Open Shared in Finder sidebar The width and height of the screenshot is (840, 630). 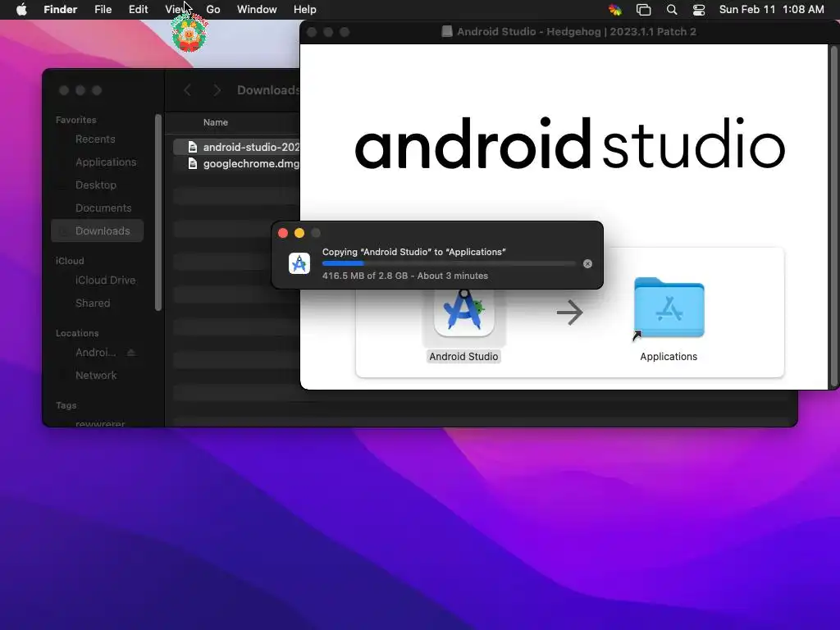(92, 304)
